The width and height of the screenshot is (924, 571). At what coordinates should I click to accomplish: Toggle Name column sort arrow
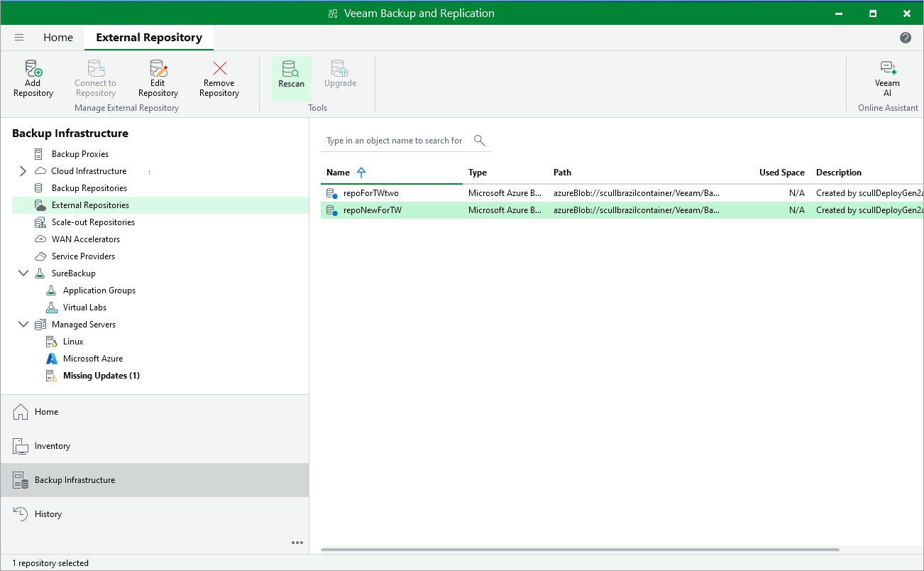(x=361, y=173)
